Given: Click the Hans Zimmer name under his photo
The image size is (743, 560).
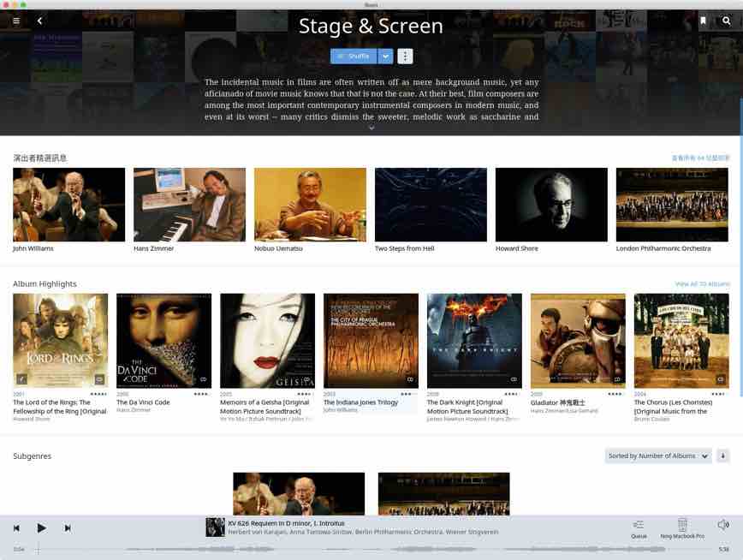Looking at the screenshot, I should 153,248.
